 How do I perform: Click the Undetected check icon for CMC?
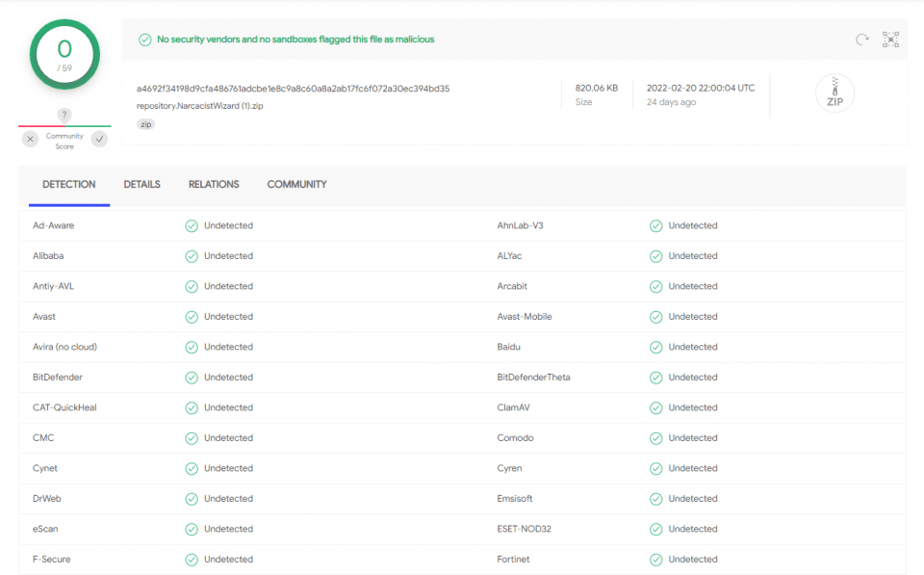192,439
